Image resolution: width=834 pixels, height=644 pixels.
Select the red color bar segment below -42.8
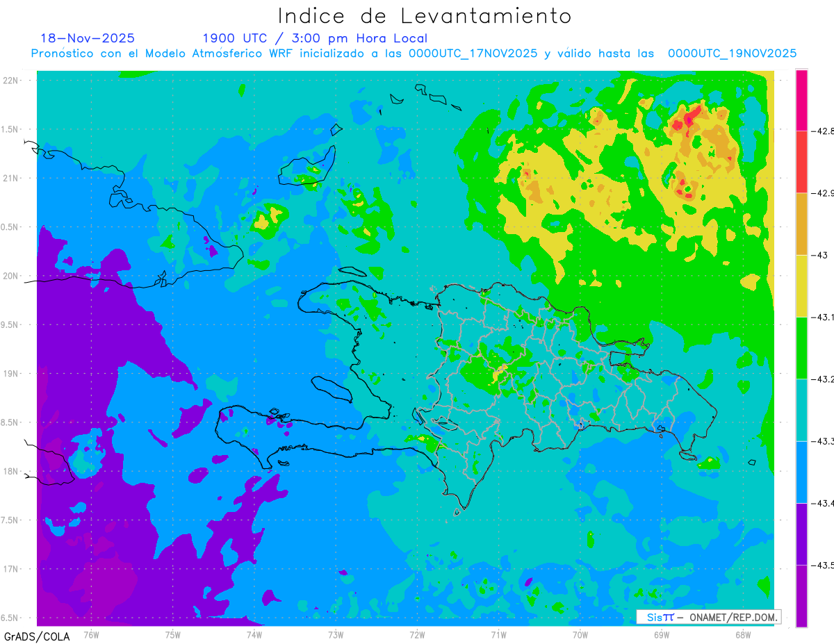(x=801, y=162)
